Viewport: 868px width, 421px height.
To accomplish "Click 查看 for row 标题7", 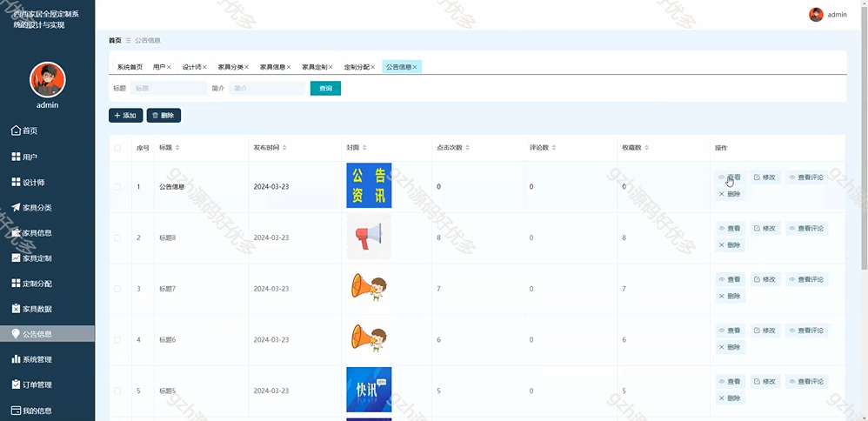I will point(731,279).
